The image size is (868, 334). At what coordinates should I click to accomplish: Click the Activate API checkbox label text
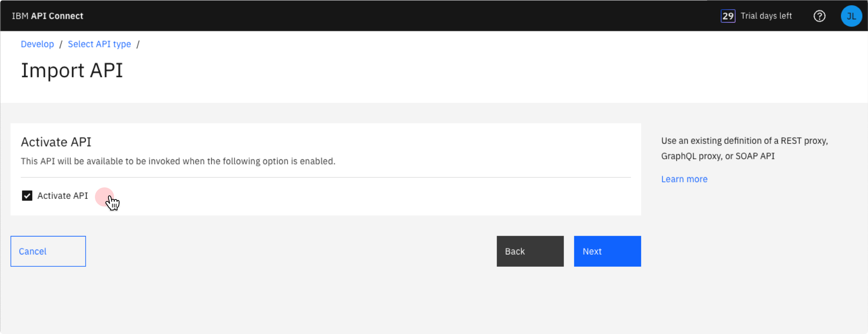tap(62, 196)
